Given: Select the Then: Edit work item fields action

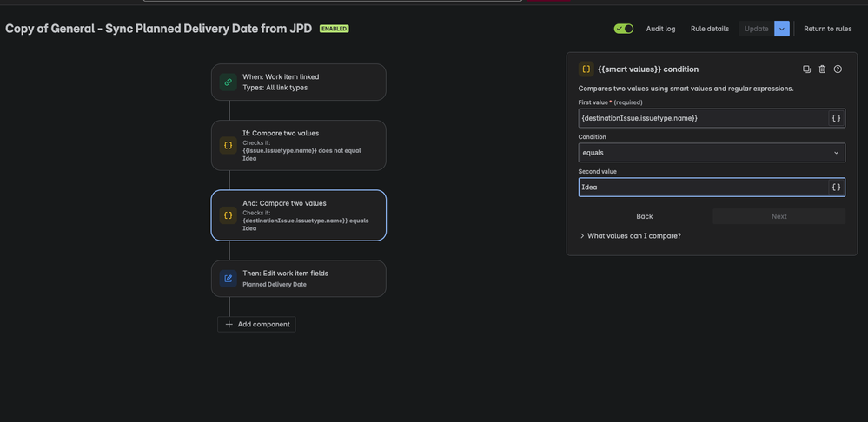Looking at the screenshot, I should (x=298, y=279).
